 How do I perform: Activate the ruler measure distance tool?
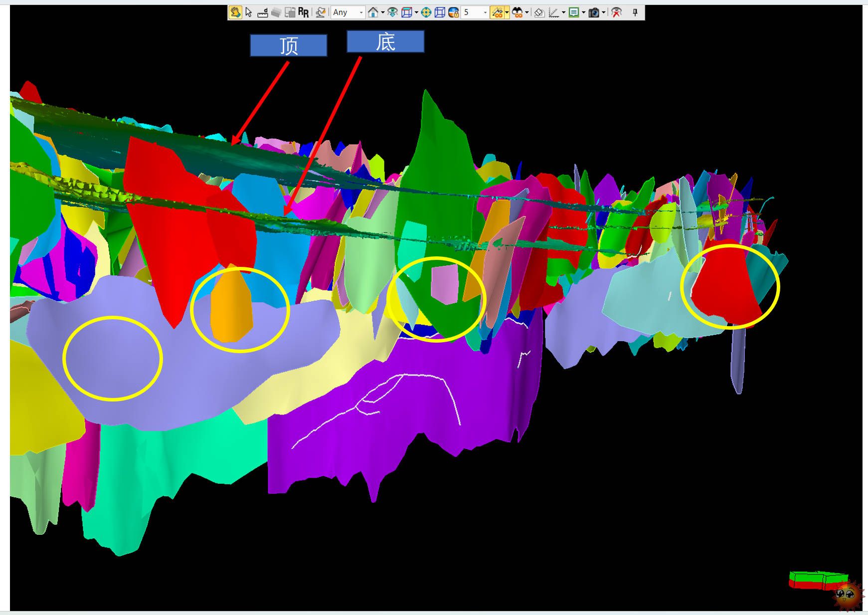(263, 12)
